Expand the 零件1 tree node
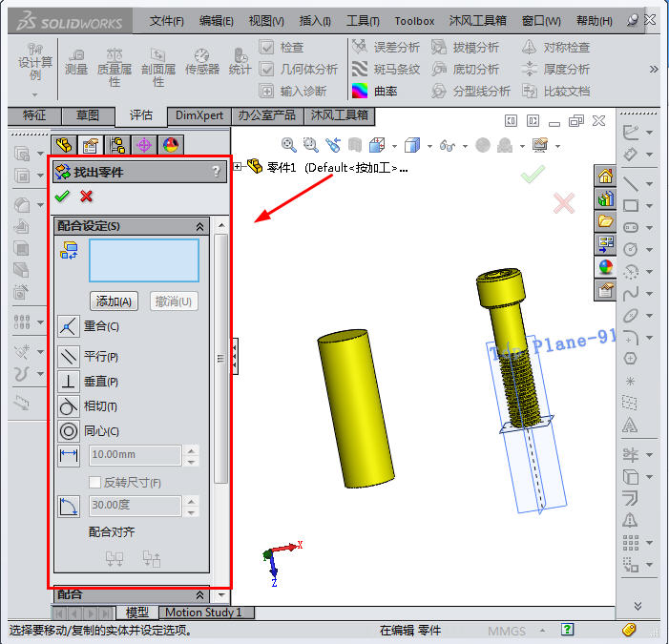 coord(237,167)
